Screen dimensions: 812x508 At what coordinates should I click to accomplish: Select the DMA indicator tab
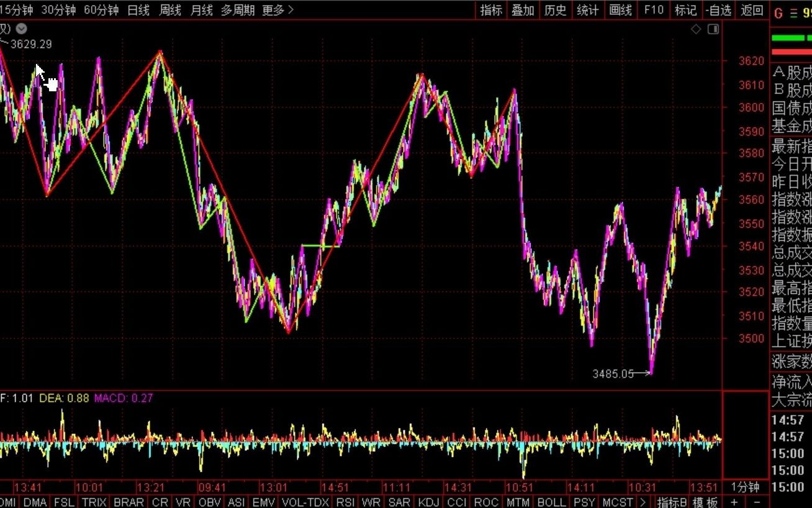tap(35, 502)
